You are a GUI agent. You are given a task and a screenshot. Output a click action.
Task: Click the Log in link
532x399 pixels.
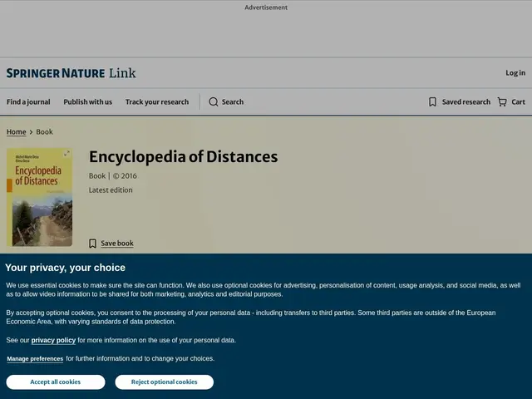[x=515, y=73]
